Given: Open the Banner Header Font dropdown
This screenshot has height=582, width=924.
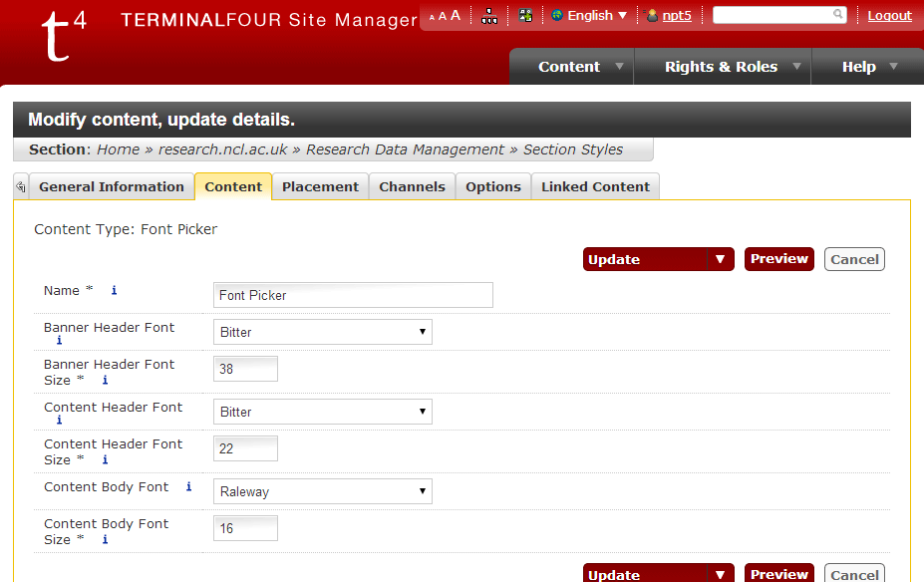Looking at the screenshot, I should click(322, 332).
